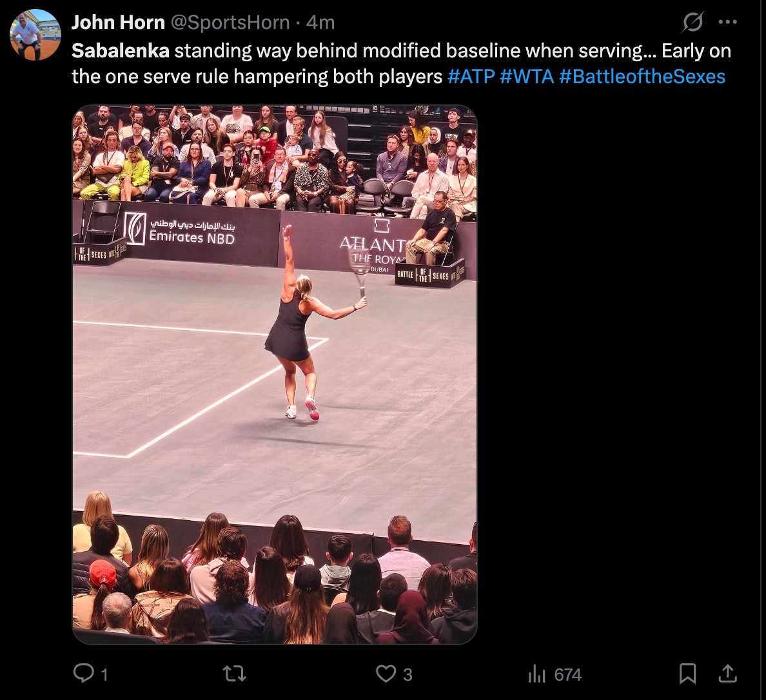Open the @SportsHorn handle link
Image resolution: width=766 pixels, height=700 pixels.
coord(230,23)
